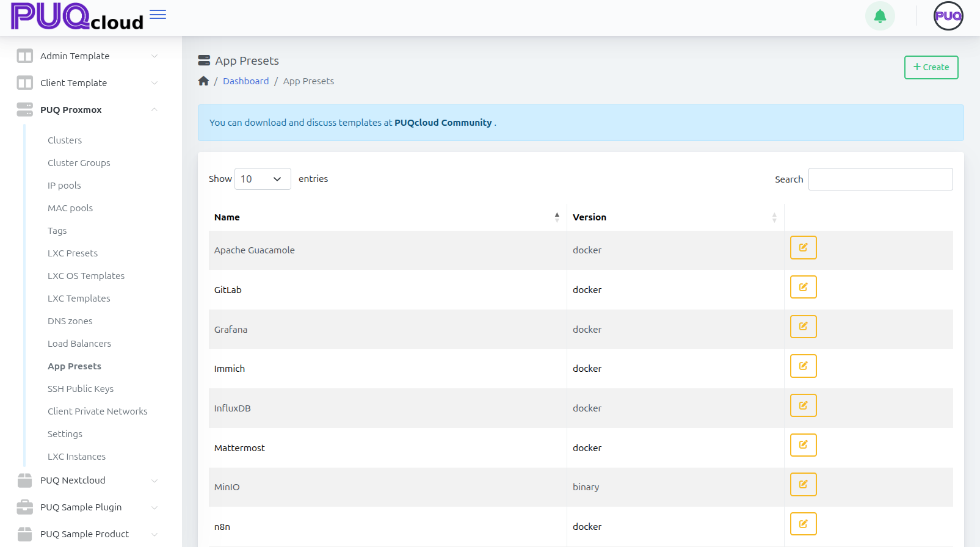
Task: Open LXC Presets in sidebar
Action: click(x=73, y=253)
